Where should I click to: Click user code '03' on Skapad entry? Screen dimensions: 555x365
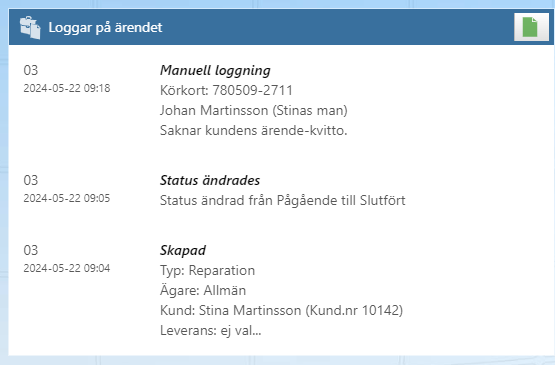pos(31,251)
